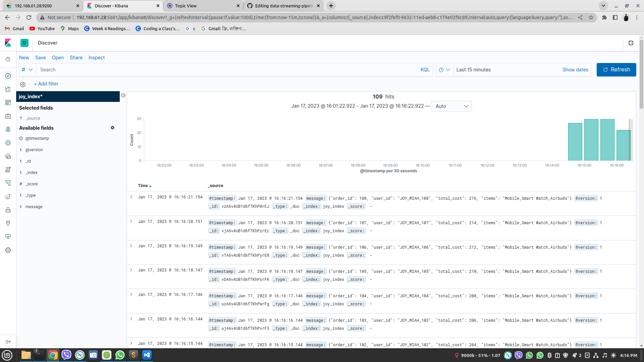Open the time picker calendar dropdown
Image resolution: width=644 pixels, height=362 pixels.
[x=444, y=70]
